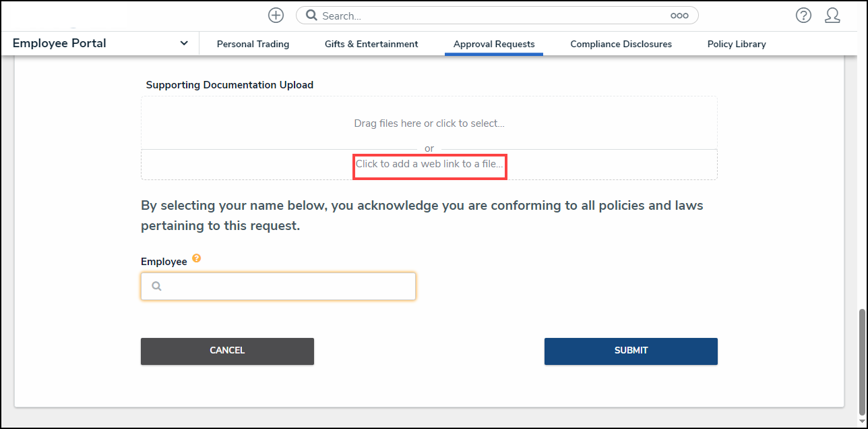Focus the top Search text box
This screenshot has height=429, width=868.
point(492,16)
